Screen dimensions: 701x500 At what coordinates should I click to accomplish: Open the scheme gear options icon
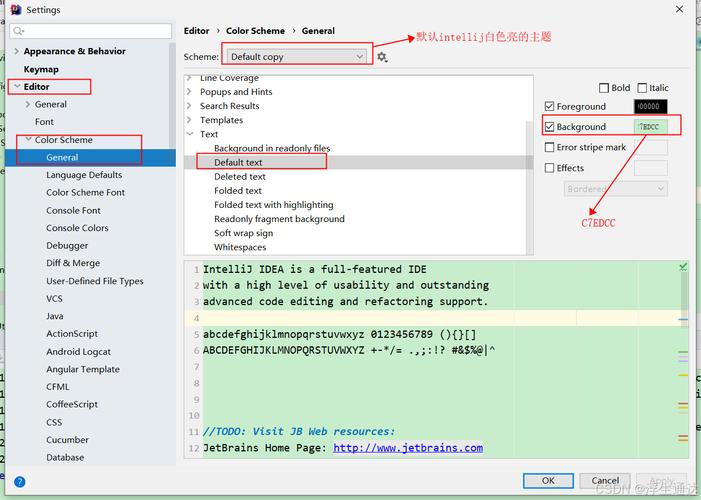click(x=382, y=57)
